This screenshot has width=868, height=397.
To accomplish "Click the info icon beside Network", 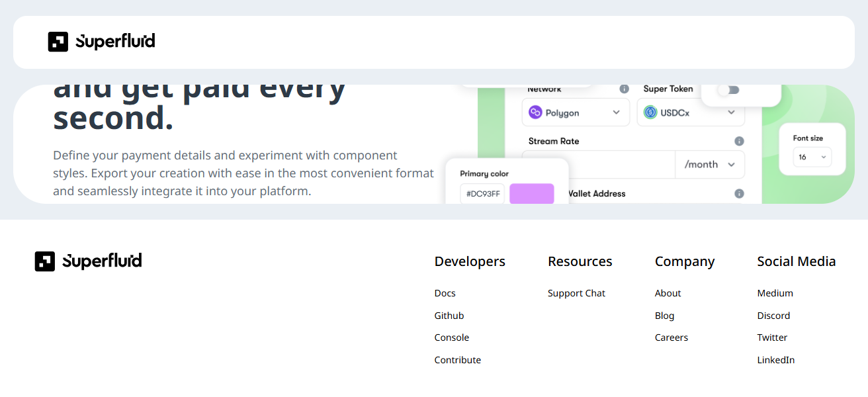I will [623, 89].
